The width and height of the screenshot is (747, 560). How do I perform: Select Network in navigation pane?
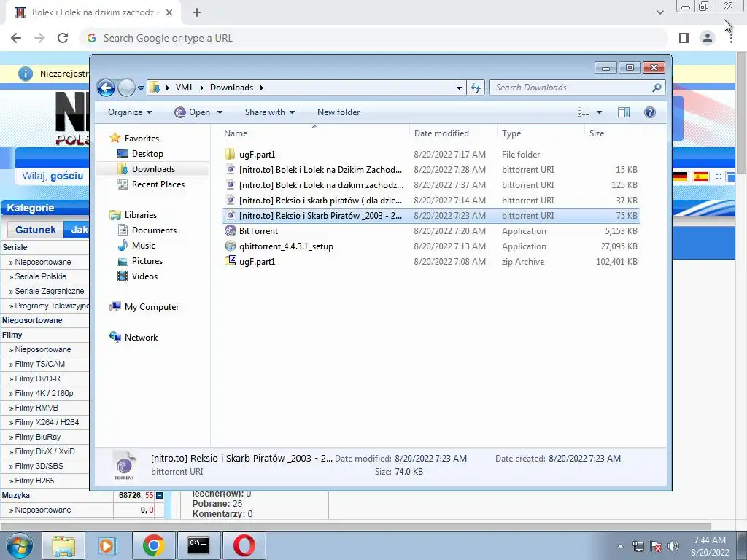pyautogui.click(x=141, y=338)
